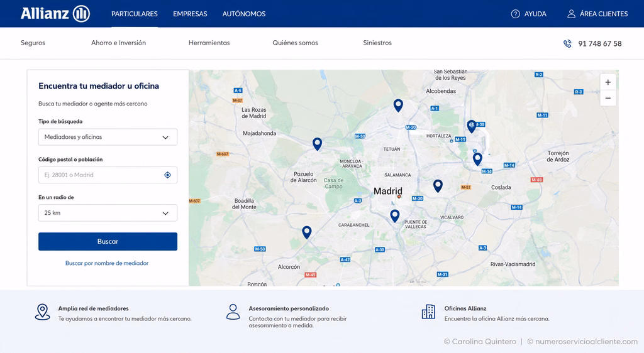This screenshot has width=644, height=353.
Task: Open the Siniestros menu
Action: tap(377, 43)
